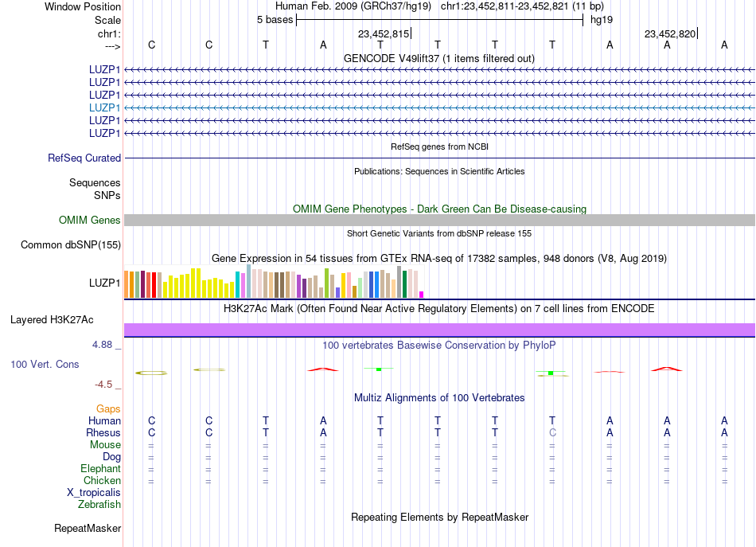The height and width of the screenshot is (547, 756).
Task: Click 'Short Genetic Variants from dbSNP release 155'
Action: coord(439,233)
